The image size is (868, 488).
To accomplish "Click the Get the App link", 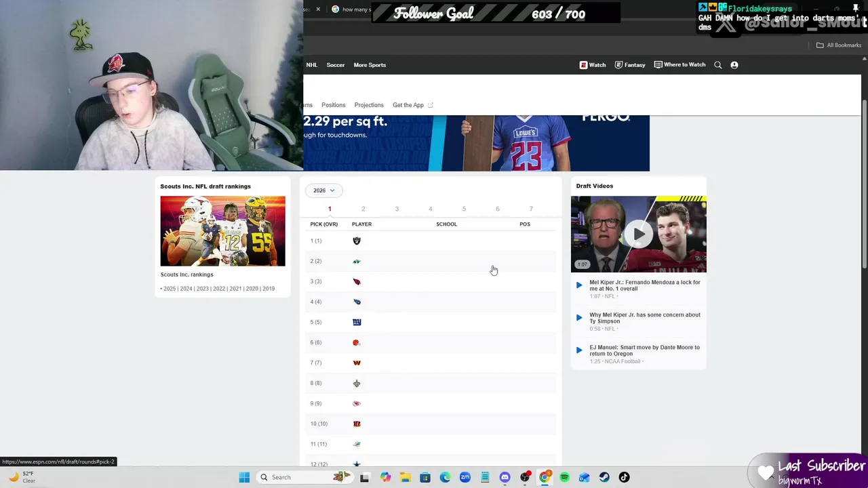I will (x=412, y=105).
